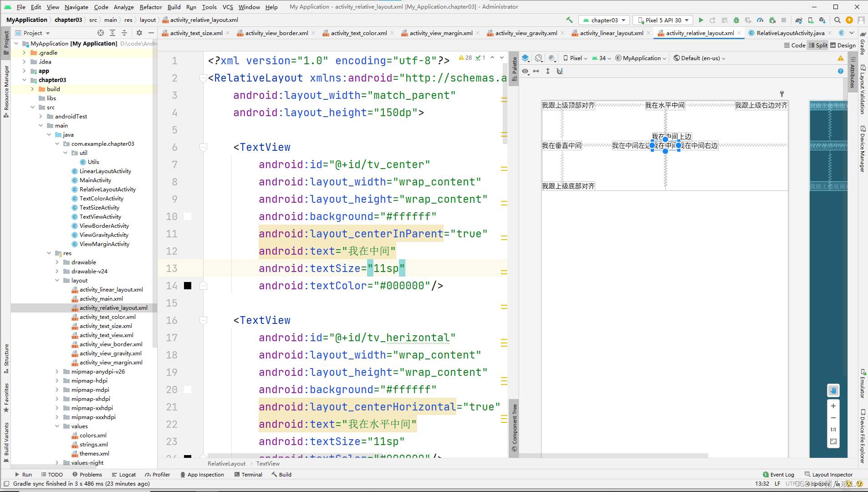This screenshot has height=492, width=868.
Task: Open Project panel settings gear
Action: click(139, 33)
